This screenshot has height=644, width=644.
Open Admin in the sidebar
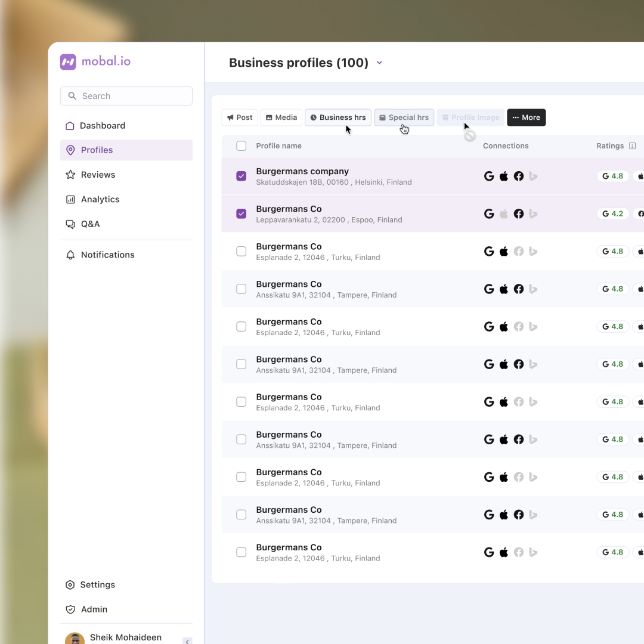point(126,609)
